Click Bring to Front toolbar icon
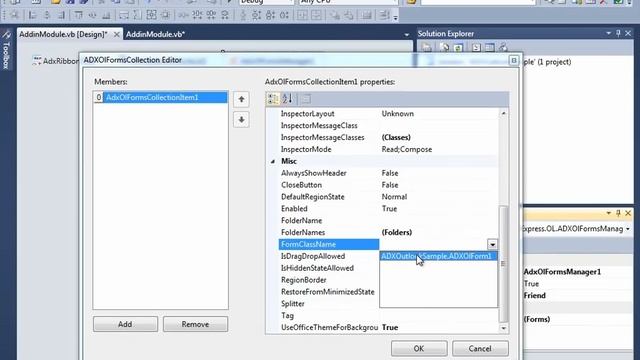The image size is (640, 360). click(x=335, y=15)
